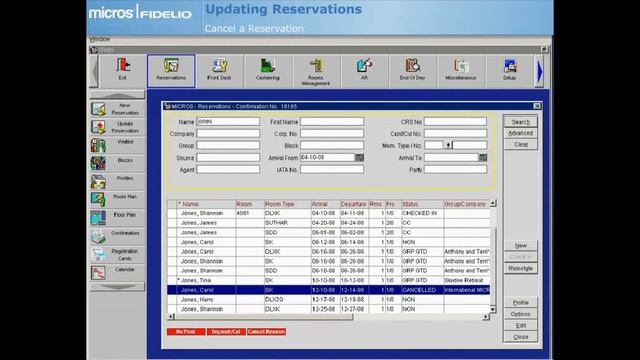
Task: Open the Setup module icon
Action: click(x=509, y=71)
